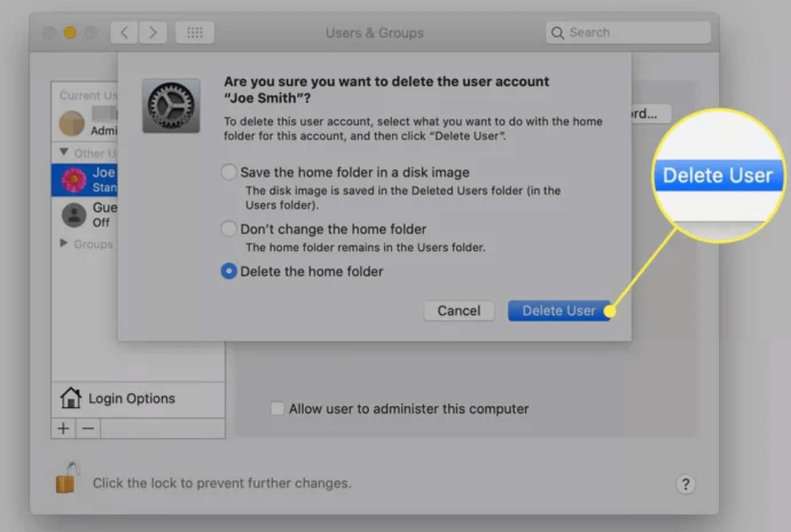The image size is (791, 532).
Task: Open the Show All preferences grid icon
Action: point(194,33)
